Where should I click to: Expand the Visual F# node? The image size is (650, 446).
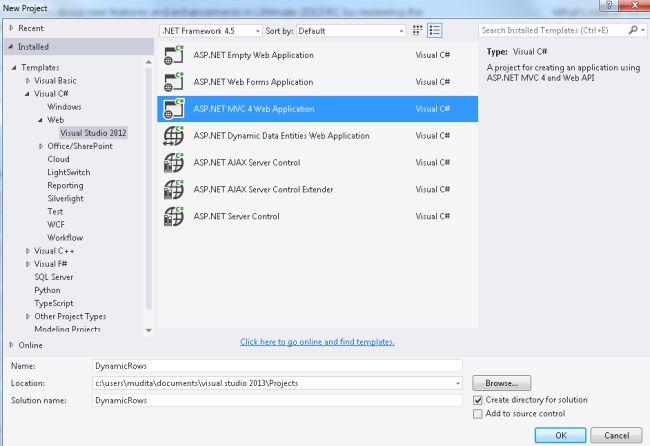click(28, 264)
